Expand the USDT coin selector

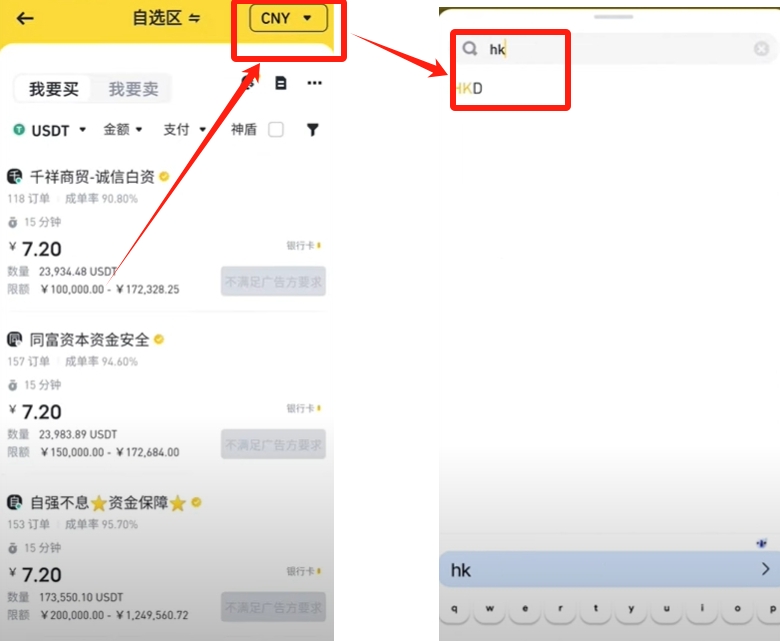[50, 130]
